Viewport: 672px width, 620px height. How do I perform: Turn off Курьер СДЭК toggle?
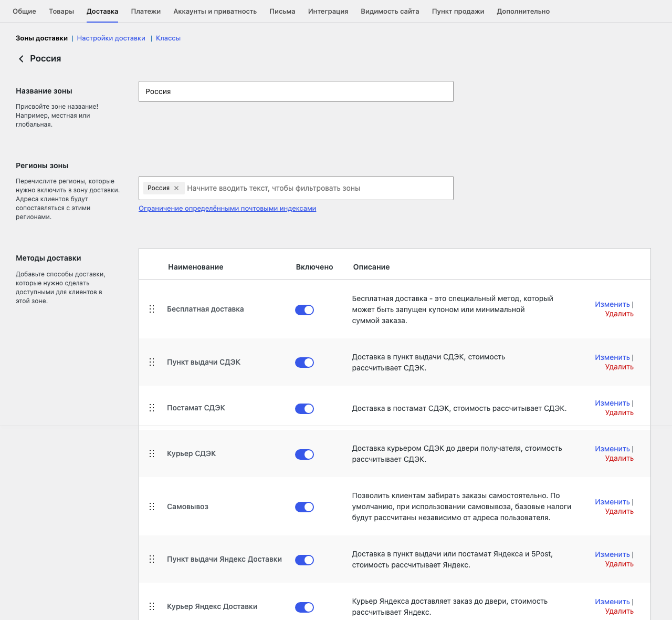pos(304,454)
